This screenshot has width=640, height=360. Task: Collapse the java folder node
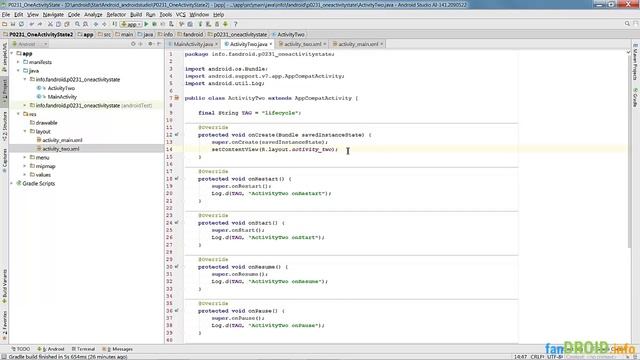tap(18, 71)
